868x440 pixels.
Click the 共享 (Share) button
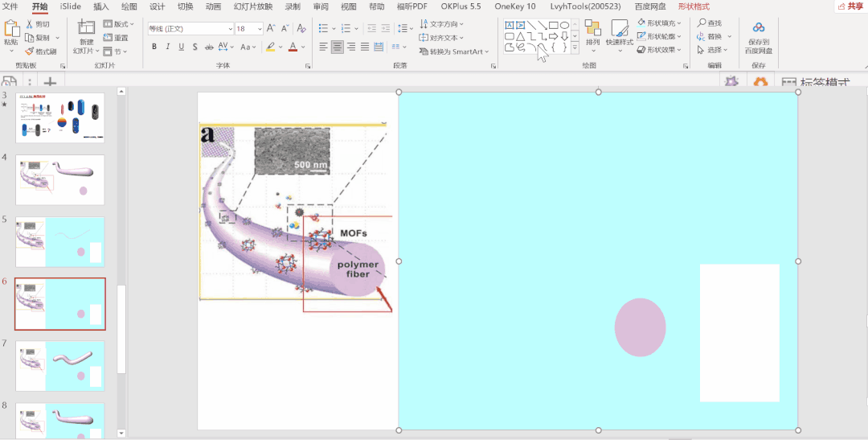coord(850,6)
